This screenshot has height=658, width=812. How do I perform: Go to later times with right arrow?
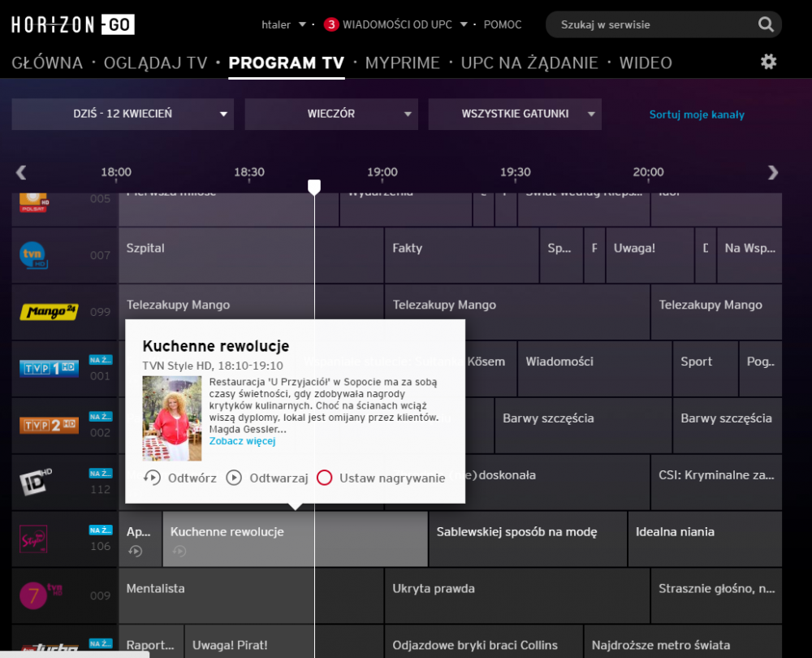pyautogui.click(x=773, y=172)
